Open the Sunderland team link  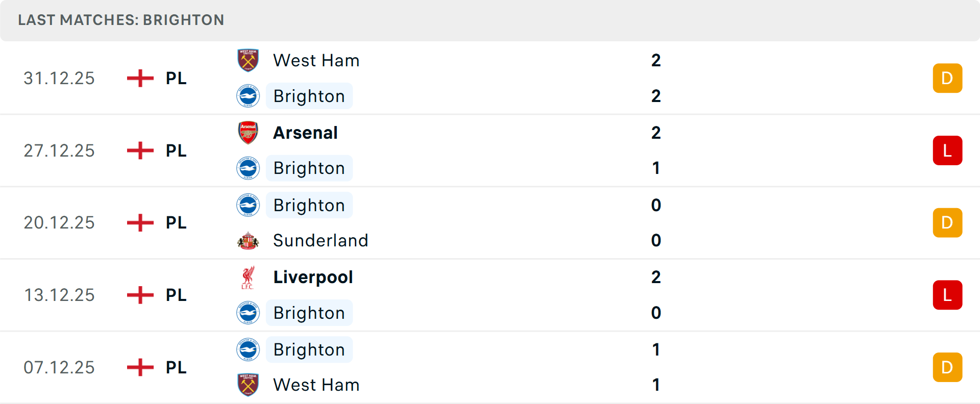coord(321,240)
